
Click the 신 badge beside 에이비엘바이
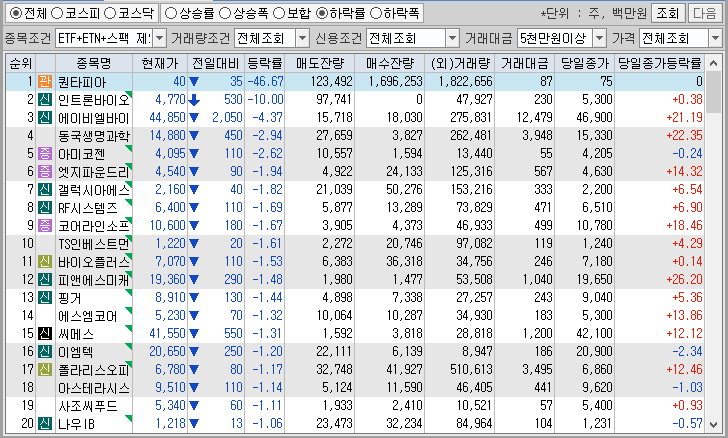pyautogui.click(x=45, y=117)
